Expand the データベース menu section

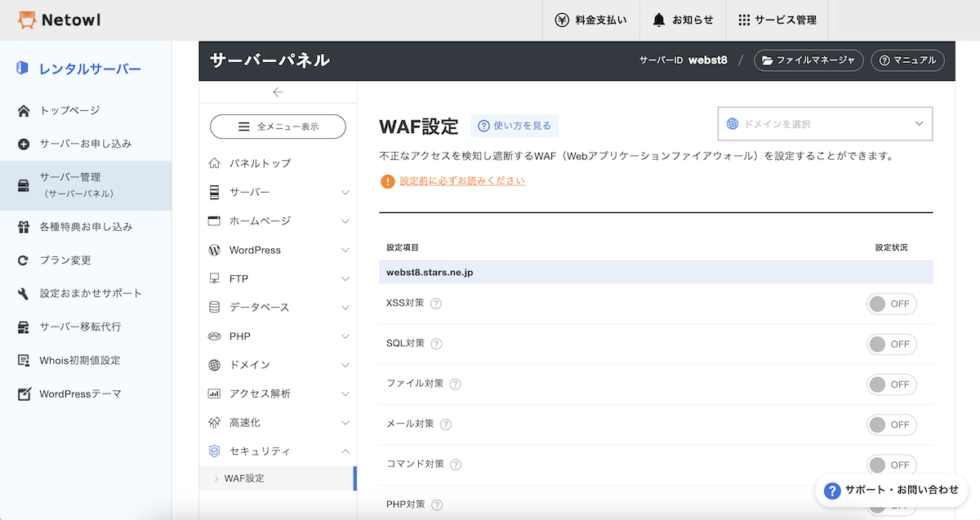click(278, 307)
